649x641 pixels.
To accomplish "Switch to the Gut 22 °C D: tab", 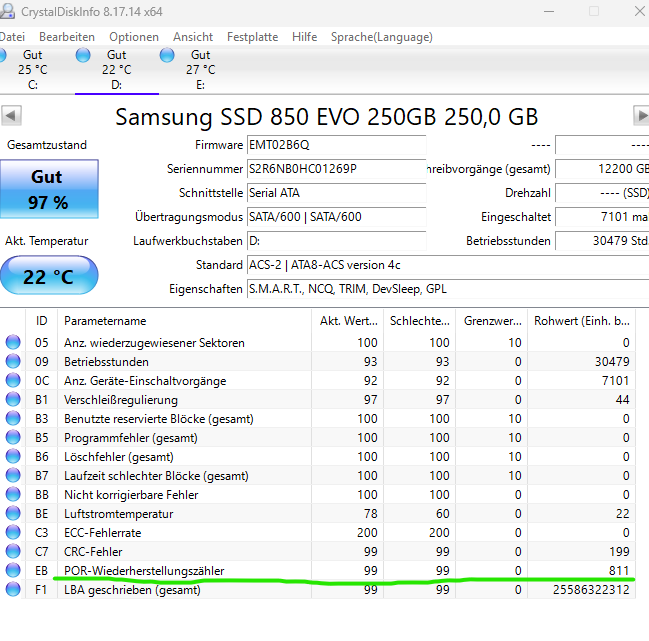I will point(117,70).
